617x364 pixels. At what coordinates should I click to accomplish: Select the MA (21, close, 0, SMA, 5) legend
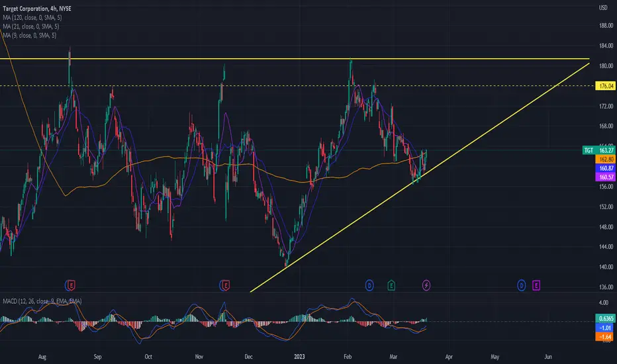(x=30, y=26)
